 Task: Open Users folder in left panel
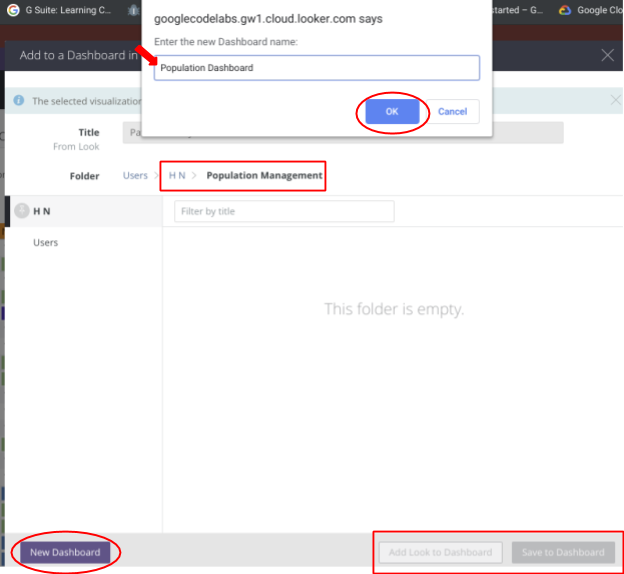coord(45,242)
